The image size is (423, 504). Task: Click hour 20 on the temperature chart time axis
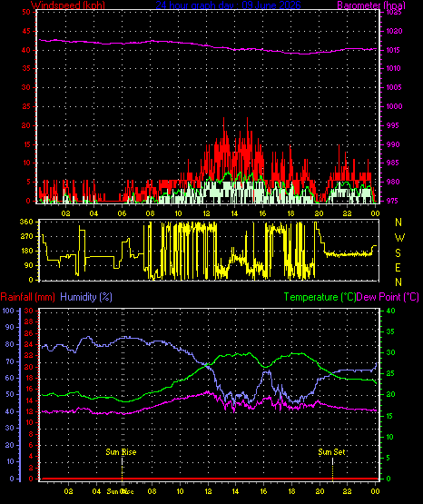pyautogui.click(x=320, y=491)
